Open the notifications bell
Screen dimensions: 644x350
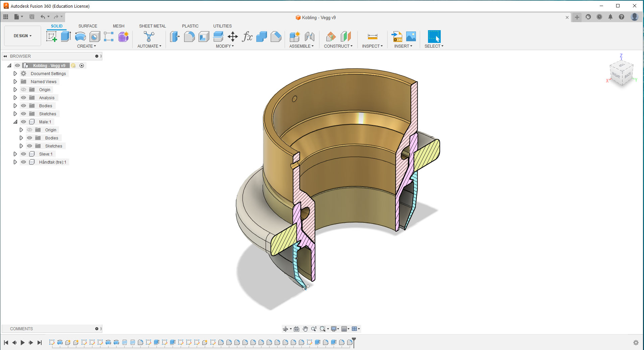coord(610,17)
